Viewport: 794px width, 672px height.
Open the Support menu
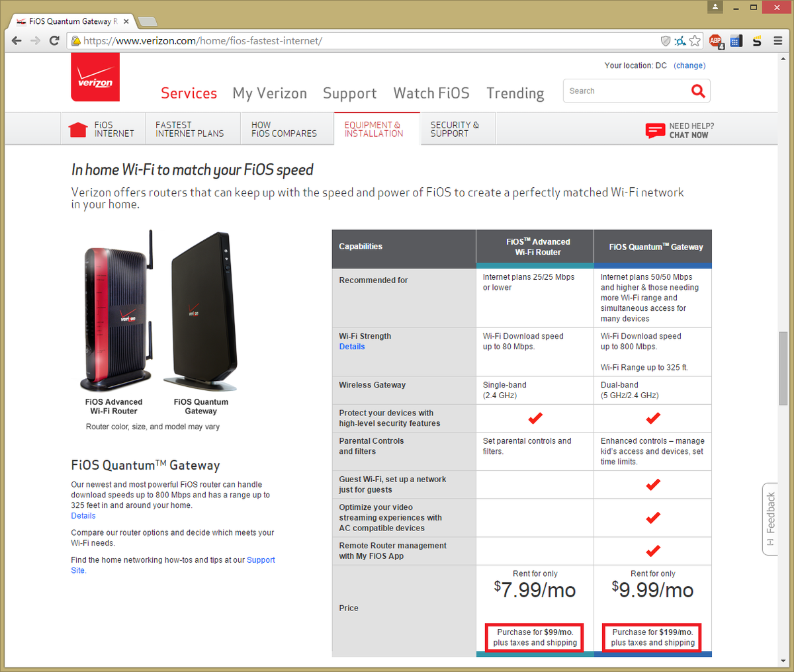click(349, 94)
